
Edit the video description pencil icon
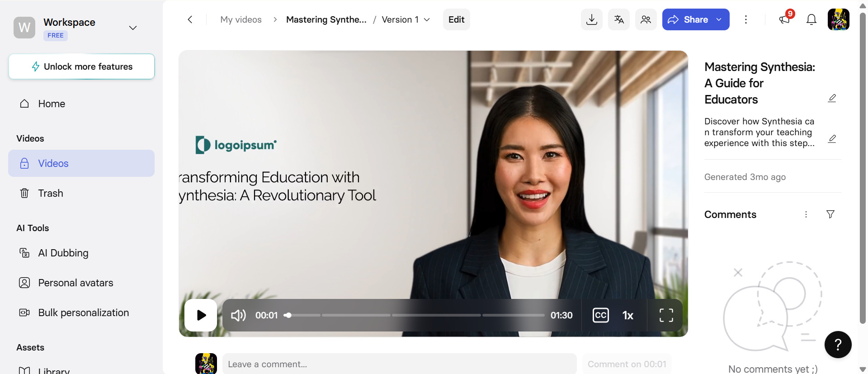832,139
